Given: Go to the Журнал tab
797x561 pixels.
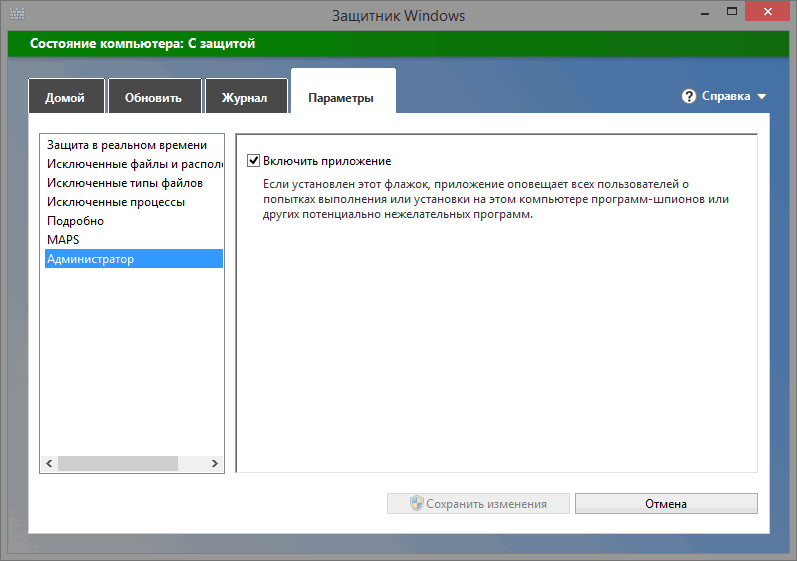Looking at the screenshot, I should click(246, 96).
